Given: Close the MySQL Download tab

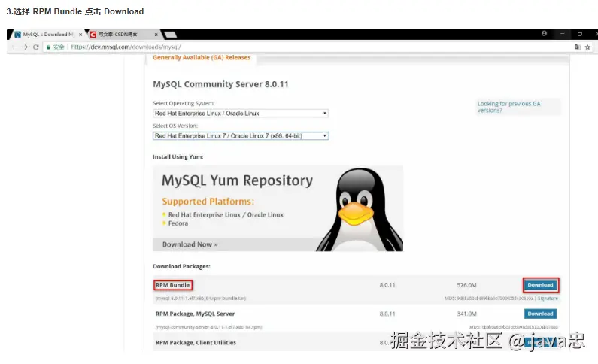Looking at the screenshot, I should pyautogui.click(x=80, y=35).
